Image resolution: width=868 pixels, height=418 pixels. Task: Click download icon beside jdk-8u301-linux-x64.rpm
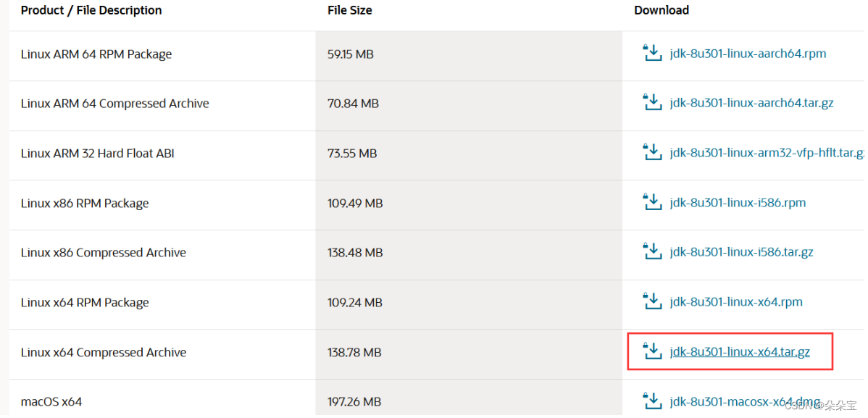click(652, 301)
